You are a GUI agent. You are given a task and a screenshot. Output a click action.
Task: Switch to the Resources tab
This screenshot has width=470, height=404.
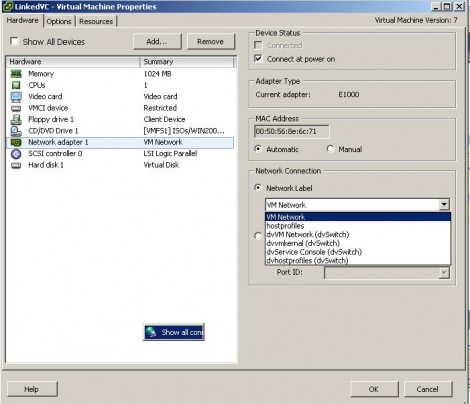(96, 21)
